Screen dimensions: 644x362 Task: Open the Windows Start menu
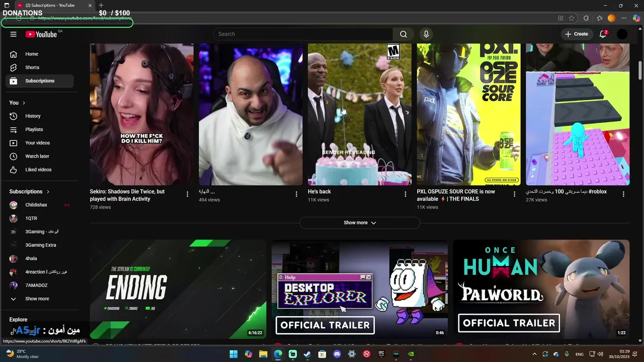tap(233, 354)
